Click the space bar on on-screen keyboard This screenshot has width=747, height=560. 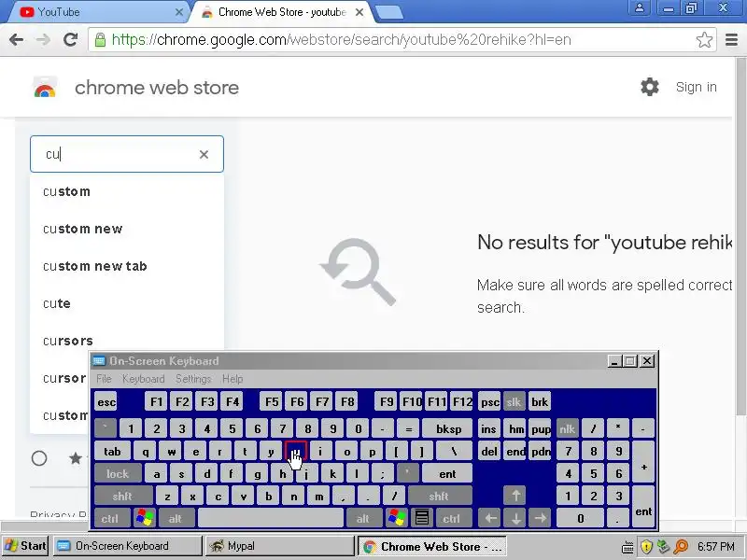pos(271,518)
